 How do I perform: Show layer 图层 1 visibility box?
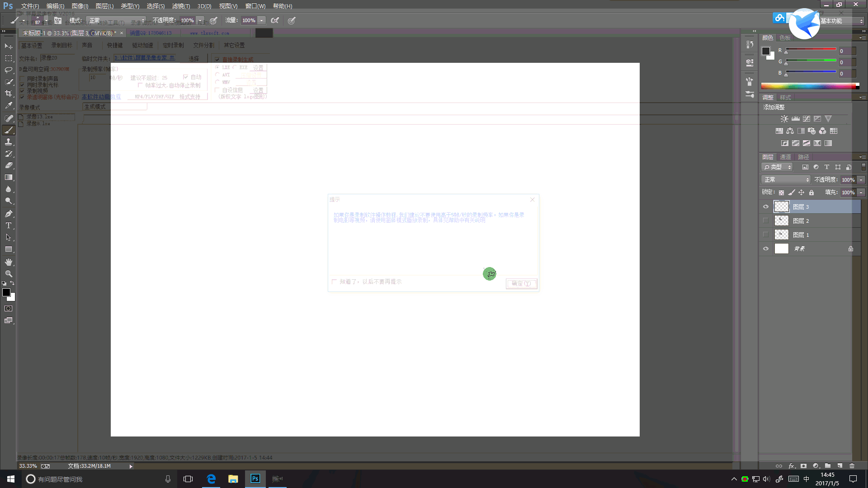(766, 235)
